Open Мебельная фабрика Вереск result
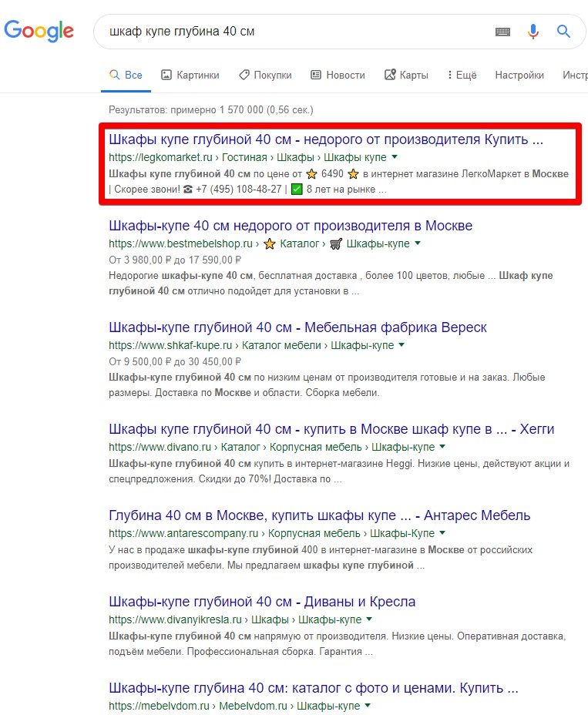 [297, 327]
